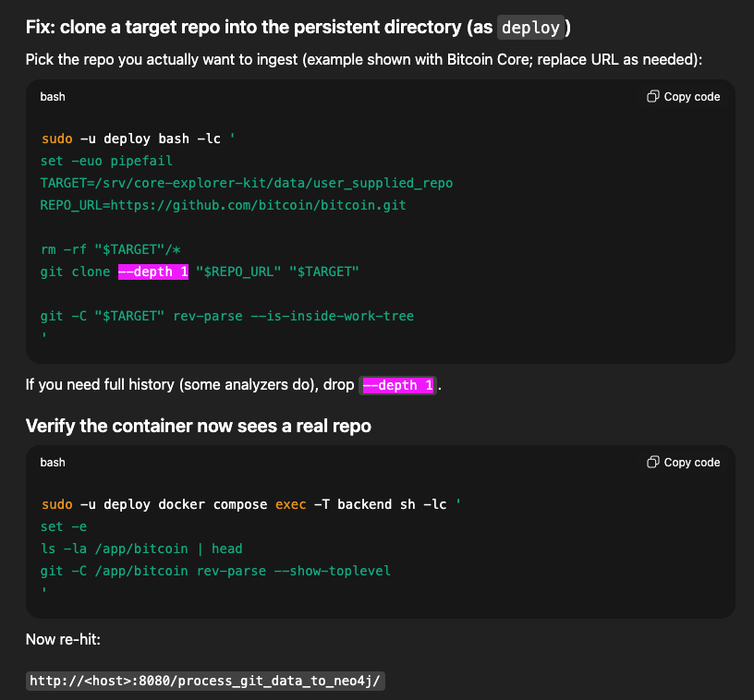Screen dimensions: 754x700
Task: Click the TARGET=/srv/core-explorer-kit path line
Action: [247, 183]
